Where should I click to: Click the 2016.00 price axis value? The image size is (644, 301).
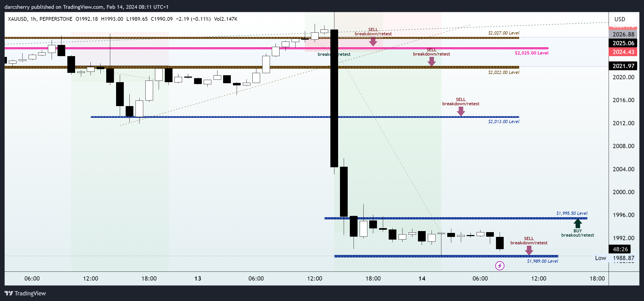coord(624,100)
